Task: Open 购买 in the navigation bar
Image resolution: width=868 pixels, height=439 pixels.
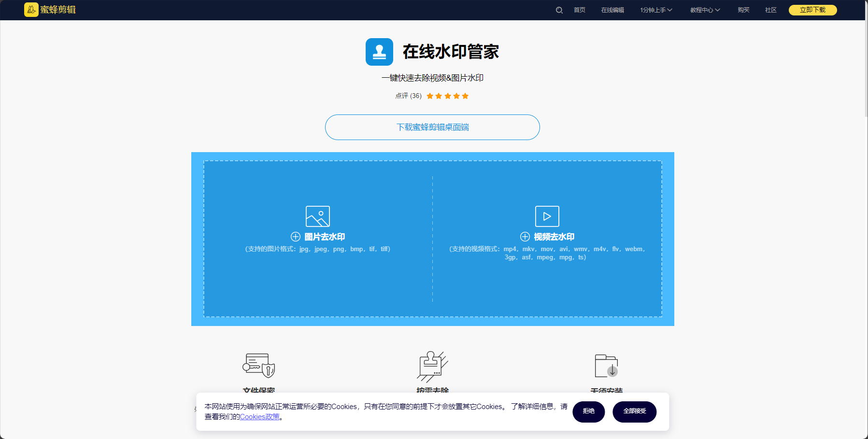Action: 744,10
